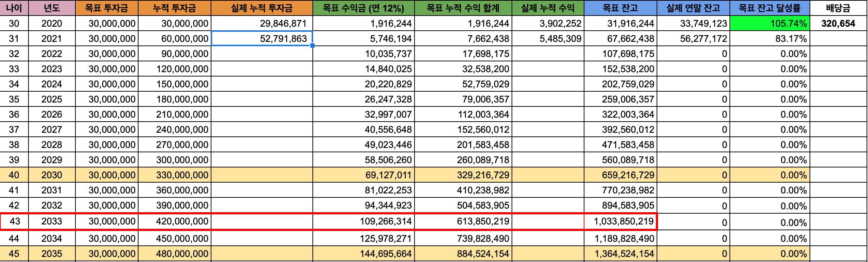Select the 144,695,664 cell in 2035 row
Viewport: 868px width, 262px height.
pos(364,254)
